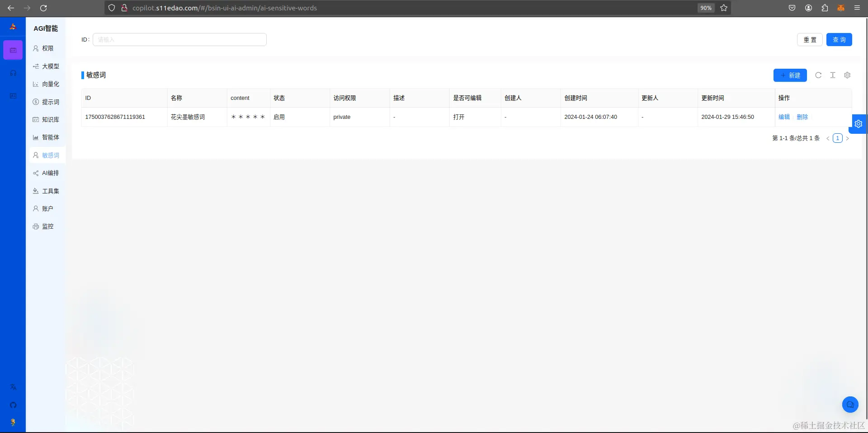Go to the 向量化 section

[47, 84]
